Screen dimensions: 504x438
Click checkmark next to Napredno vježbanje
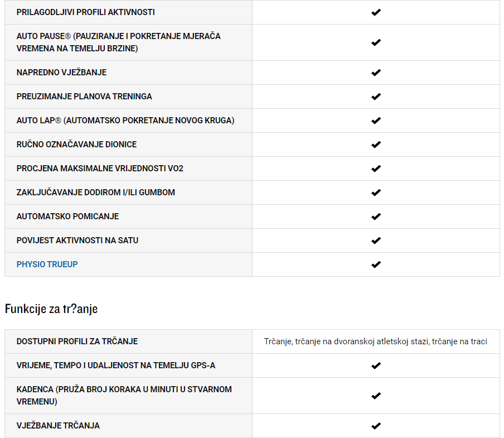pos(376,73)
